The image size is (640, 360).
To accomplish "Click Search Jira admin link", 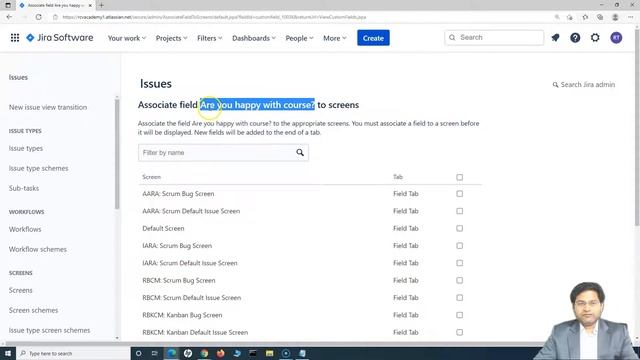I will coord(584,84).
